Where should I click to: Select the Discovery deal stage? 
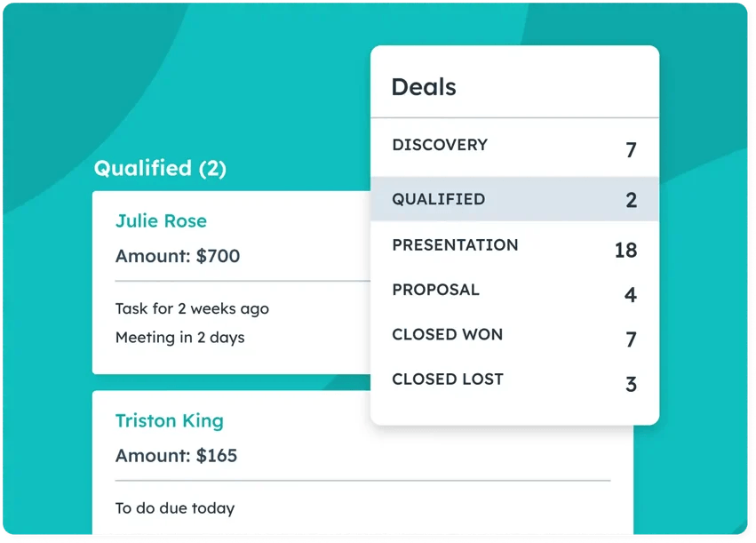514,146
